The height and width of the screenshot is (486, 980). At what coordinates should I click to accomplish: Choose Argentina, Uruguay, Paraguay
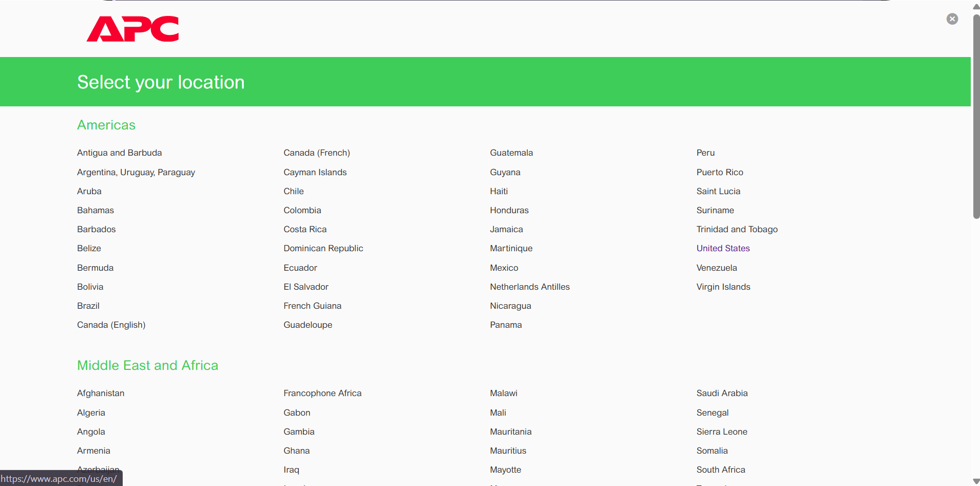point(136,172)
